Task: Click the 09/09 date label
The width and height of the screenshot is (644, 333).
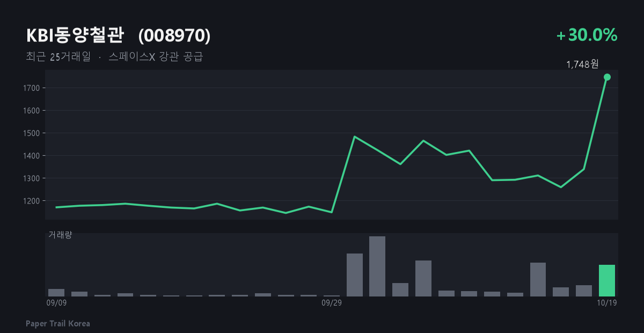Action: tap(56, 303)
